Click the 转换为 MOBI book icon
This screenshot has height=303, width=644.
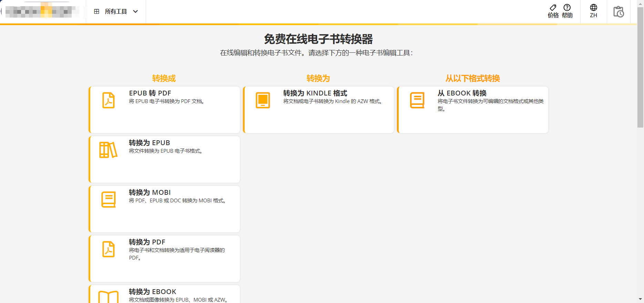pos(109,200)
